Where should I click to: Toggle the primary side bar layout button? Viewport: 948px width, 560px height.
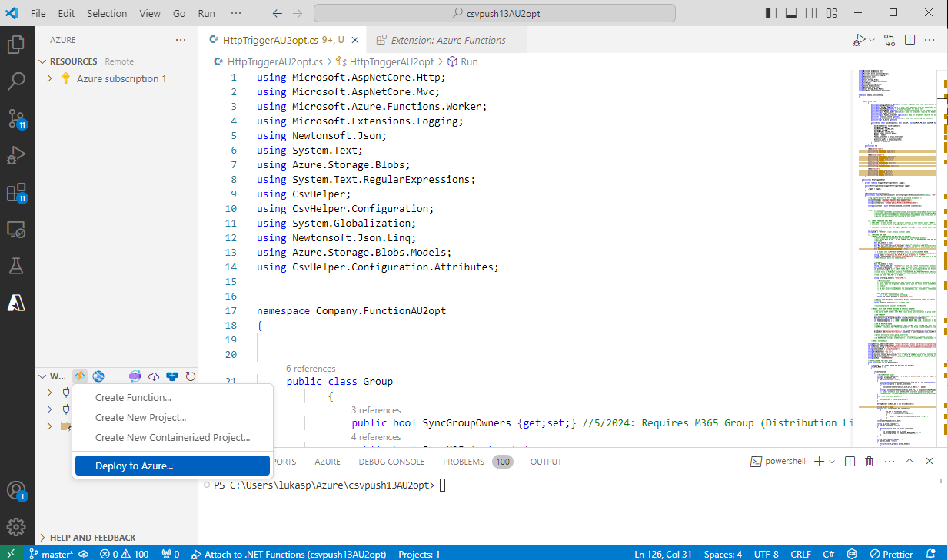pyautogui.click(x=771, y=13)
